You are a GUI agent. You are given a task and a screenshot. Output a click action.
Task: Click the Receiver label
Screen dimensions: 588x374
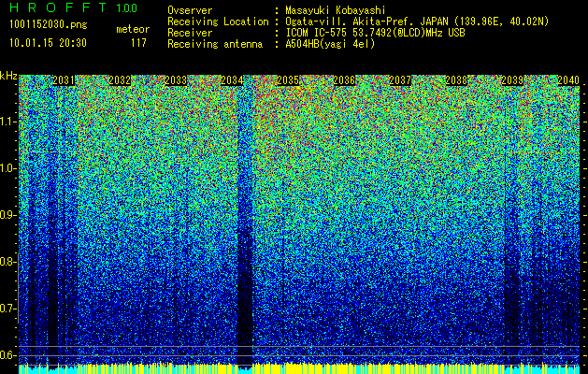tap(190, 33)
